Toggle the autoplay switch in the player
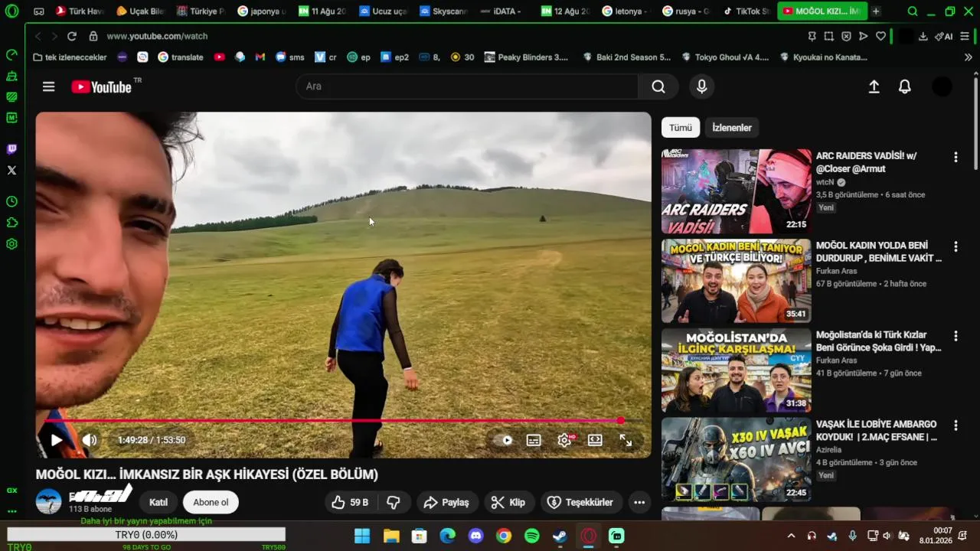The height and width of the screenshot is (551, 980). pos(503,440)
